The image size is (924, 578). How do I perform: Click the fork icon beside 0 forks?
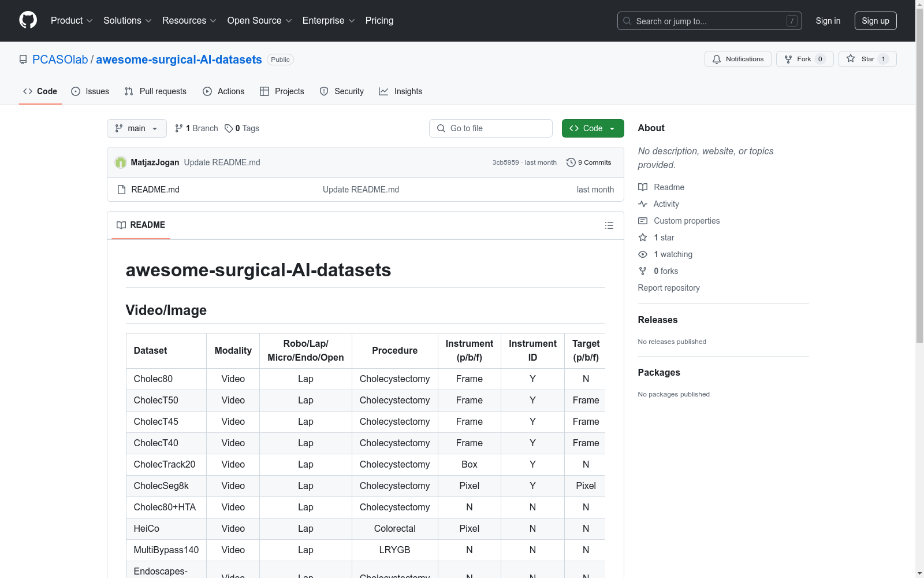(x=643, y=271)
